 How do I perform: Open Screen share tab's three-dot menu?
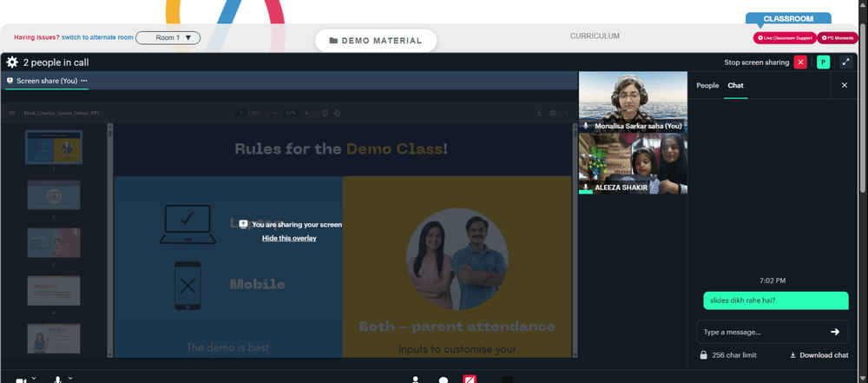pos(84,81)
